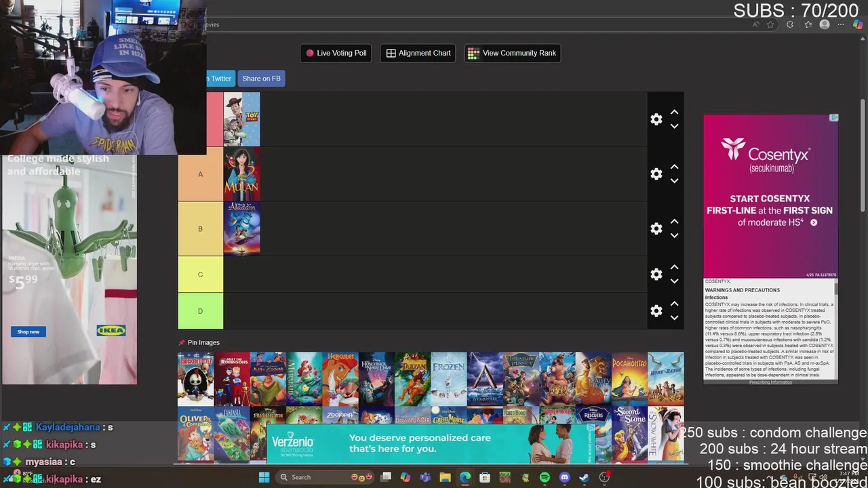Select the yellow B tier label
This screenshot has width=868, height=488.
tap(200, 229)
